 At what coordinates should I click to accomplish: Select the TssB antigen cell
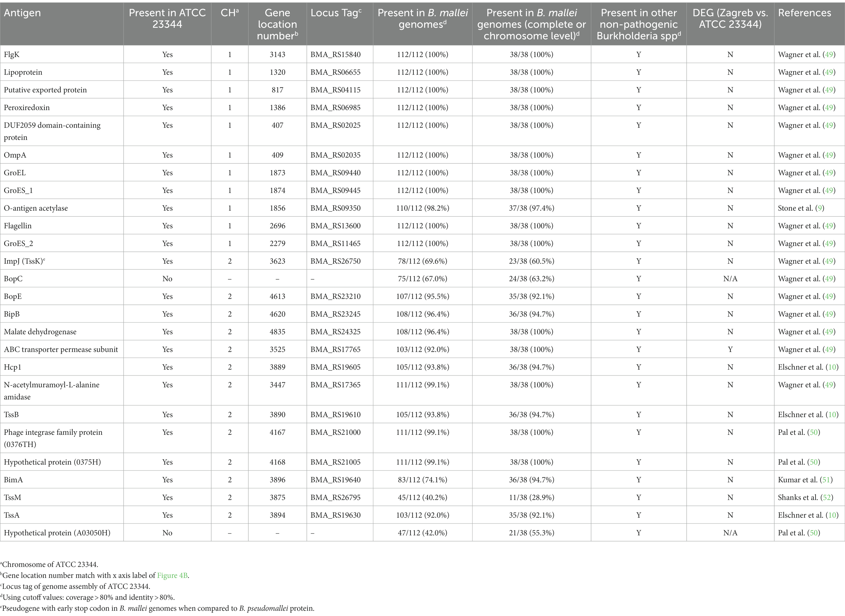[x=62, y=415]
